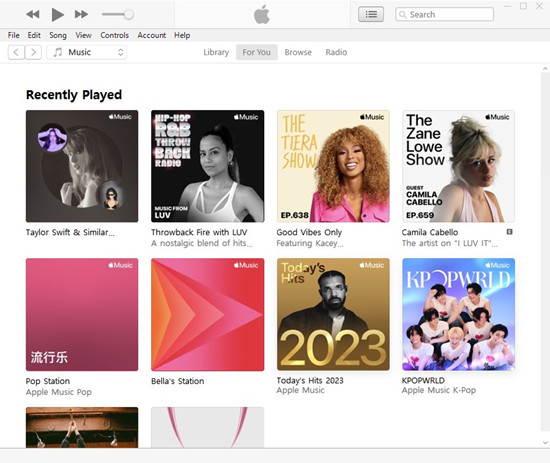Click the Today's Hits 2023 title
The height and width of the screenshot is (463, 550).
point(310,381)
